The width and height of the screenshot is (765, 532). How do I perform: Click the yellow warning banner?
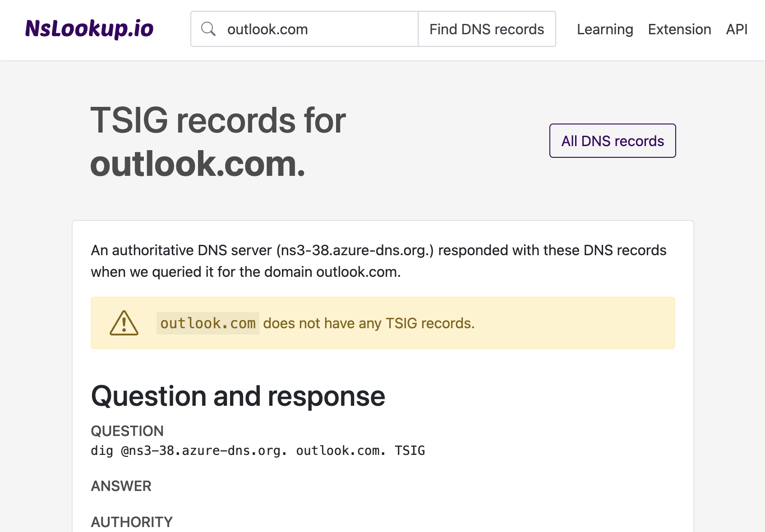tap(382, 322)
